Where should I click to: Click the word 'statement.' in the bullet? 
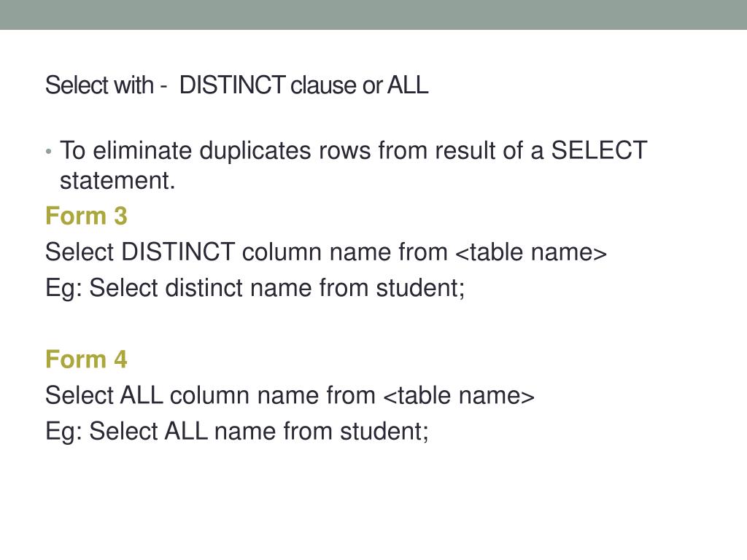click(x=117, y=181)
